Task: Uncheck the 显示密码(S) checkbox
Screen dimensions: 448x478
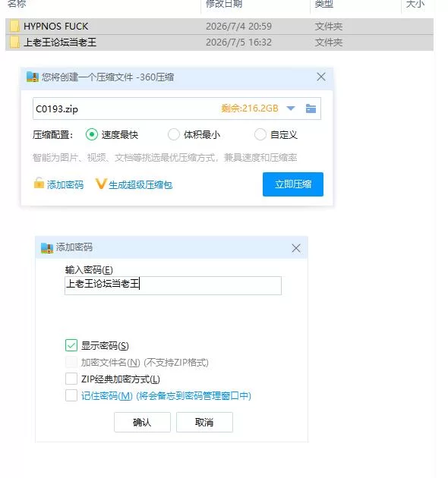Action: [71, 345]
